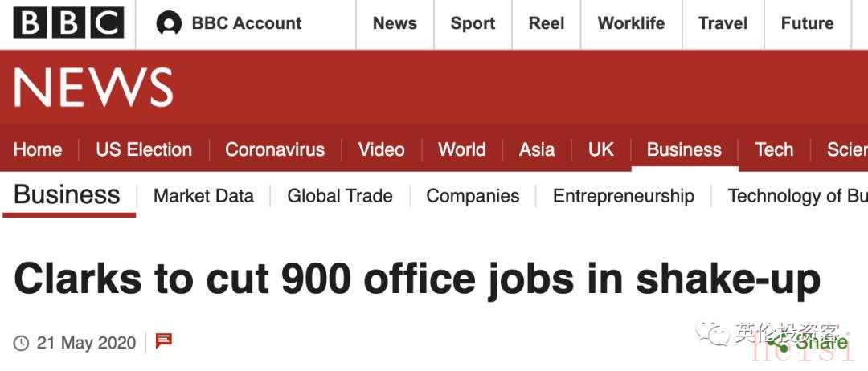Select Worklife from top navigation

[x=631, y=23]
